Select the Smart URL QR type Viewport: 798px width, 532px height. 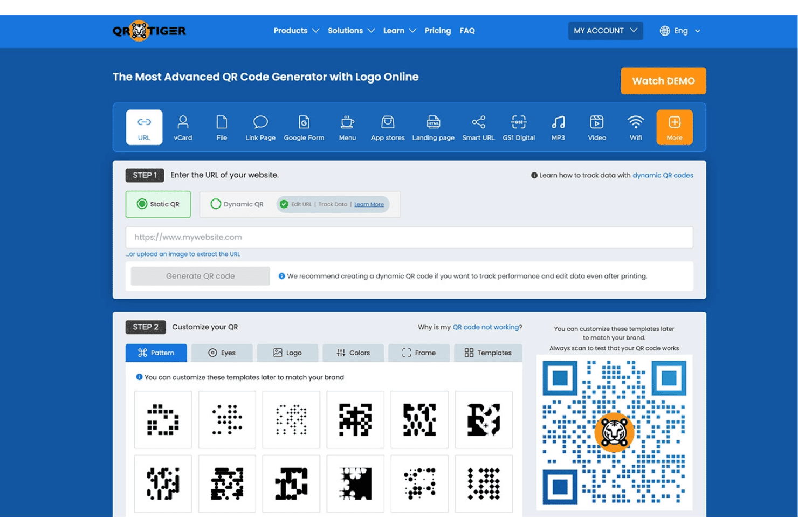coord(478,128)
